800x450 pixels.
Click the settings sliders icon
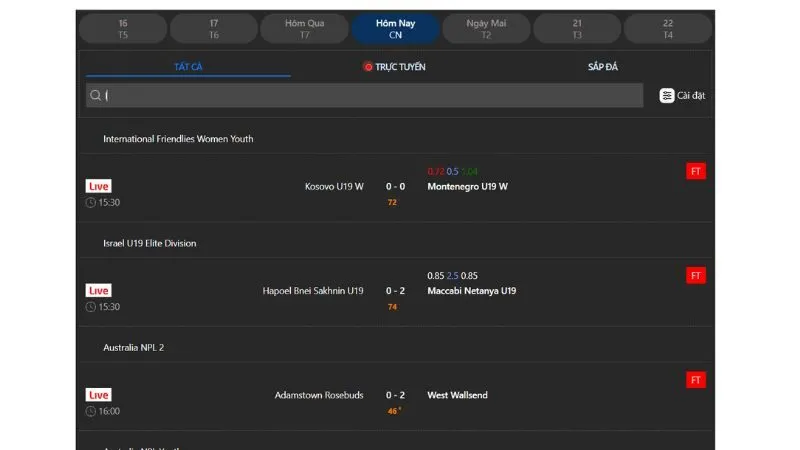[x=666, y=95]
